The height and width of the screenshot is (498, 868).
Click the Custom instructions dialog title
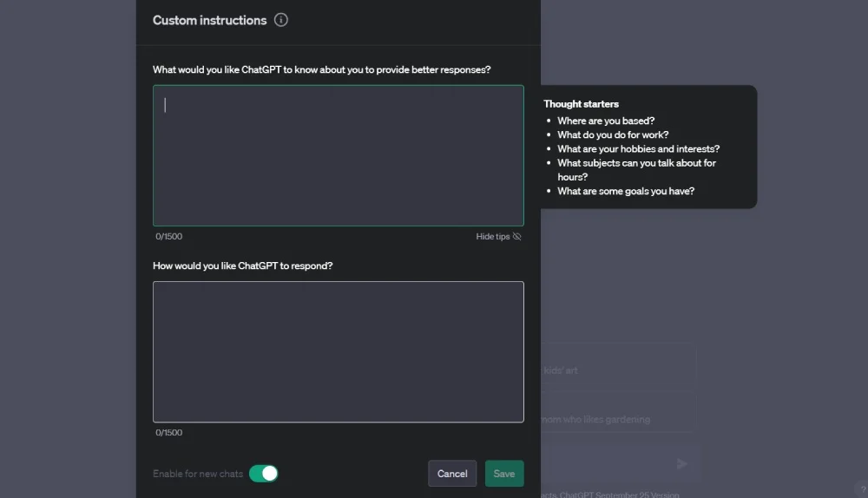click(209, 20)
